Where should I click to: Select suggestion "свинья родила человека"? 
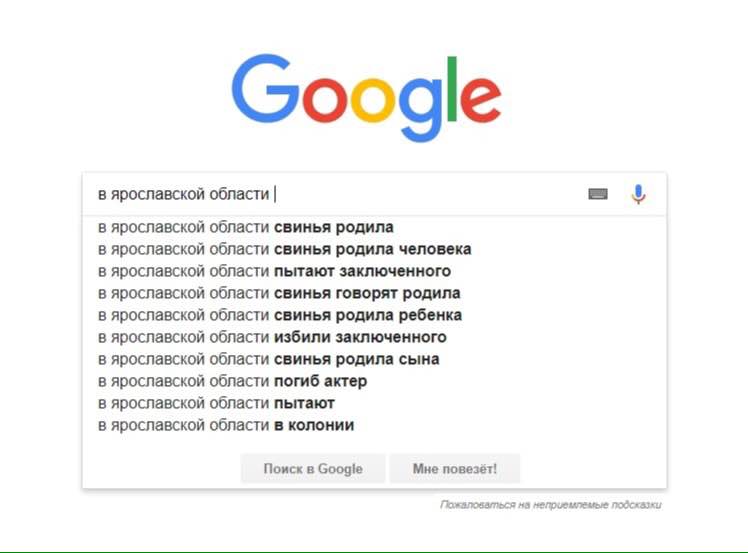point(374,249)
